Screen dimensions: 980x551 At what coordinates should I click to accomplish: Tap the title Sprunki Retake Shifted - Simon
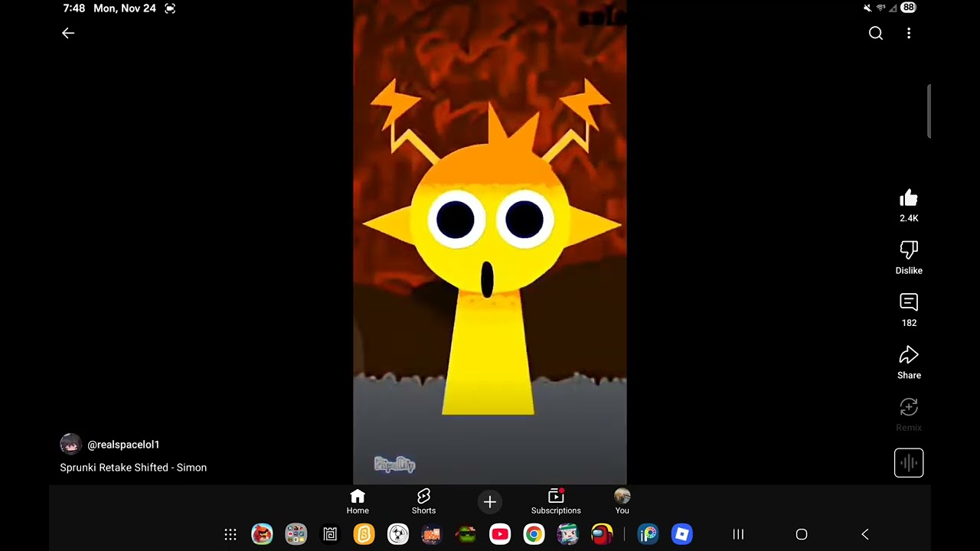(133, 468)
